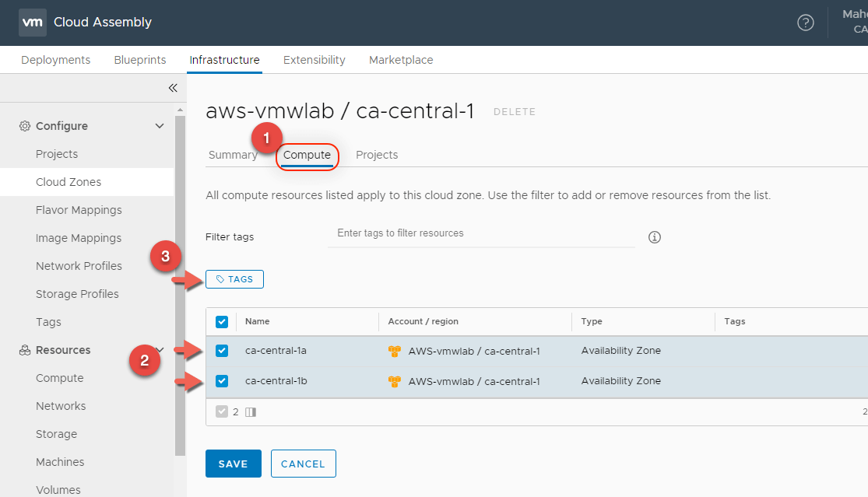Click the Resources cubes icon
Viewport: 868px width, 497px height.
(25, 350)
